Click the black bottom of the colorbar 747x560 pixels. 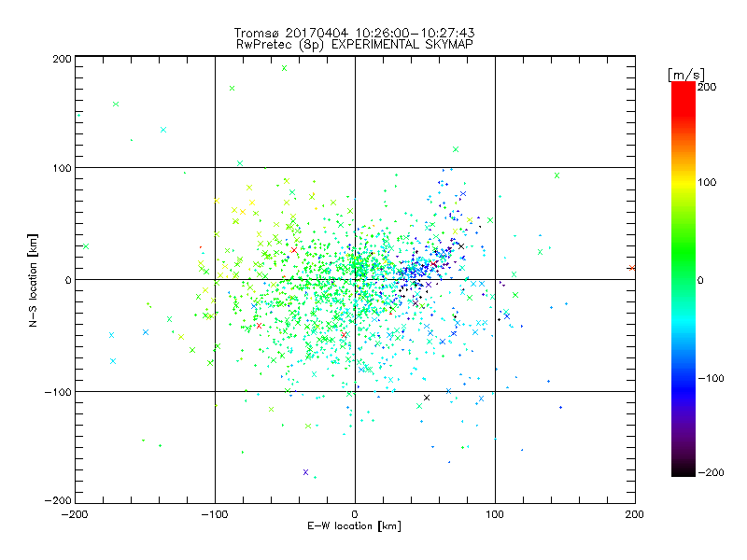[x=684, y=469]
